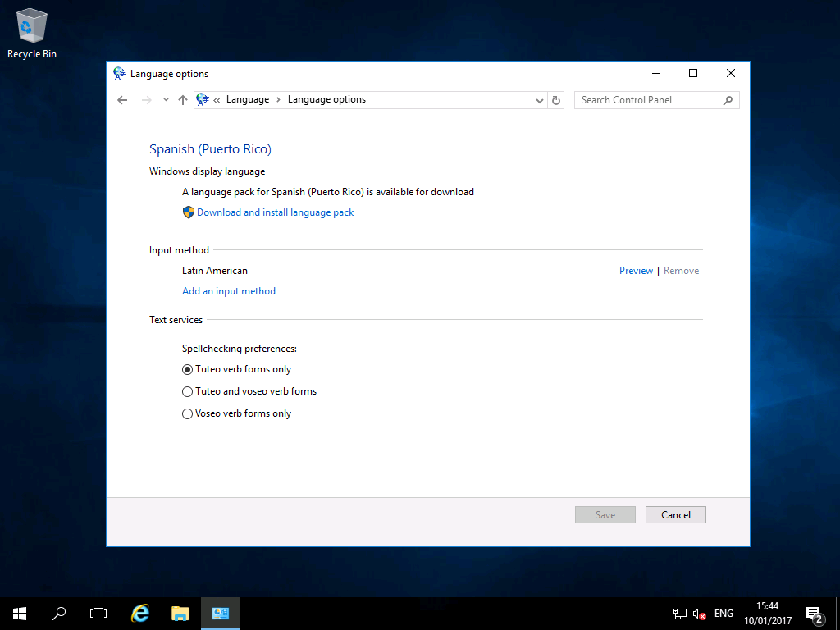
Task: Click the shield icon beside the language pack download
Action: point(188,212)
